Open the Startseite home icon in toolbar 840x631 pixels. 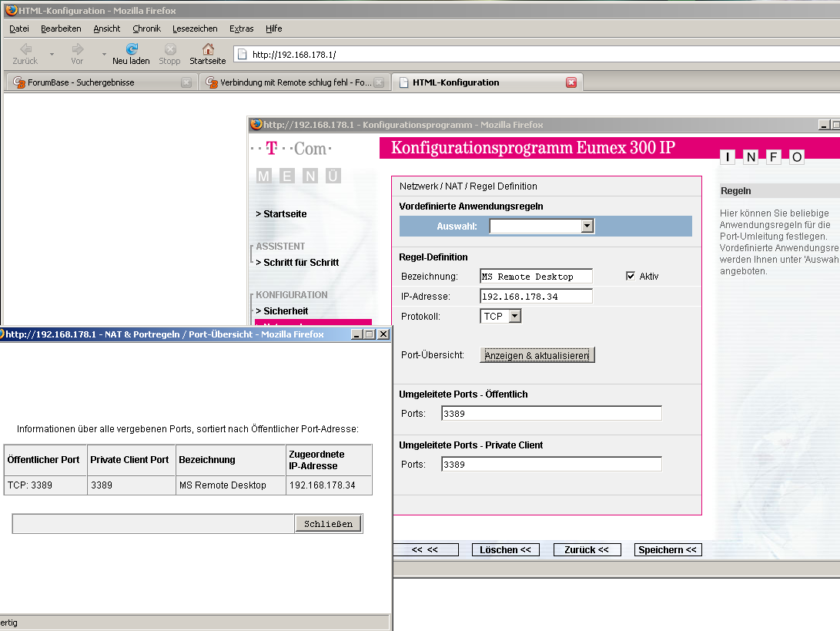tap(208, 49)
